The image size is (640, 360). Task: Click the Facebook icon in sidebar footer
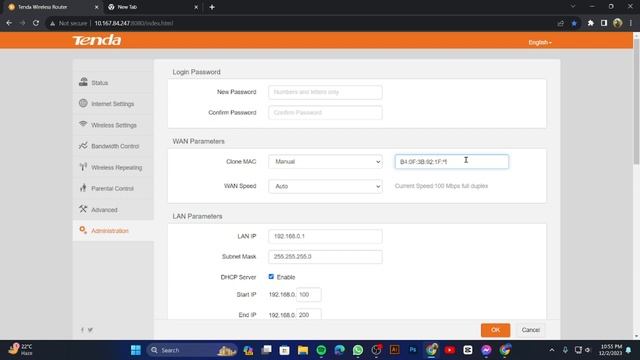tap(82, 330)
